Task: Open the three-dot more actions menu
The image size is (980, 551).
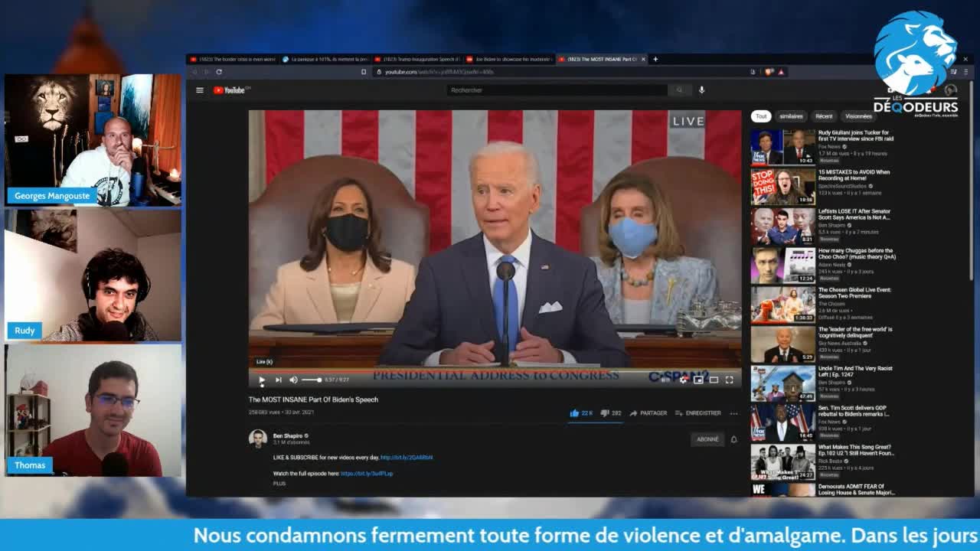Action: 733,413
